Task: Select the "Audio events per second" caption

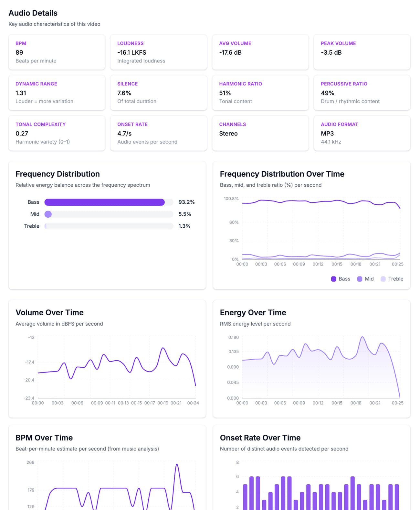Action: (147, 142)
